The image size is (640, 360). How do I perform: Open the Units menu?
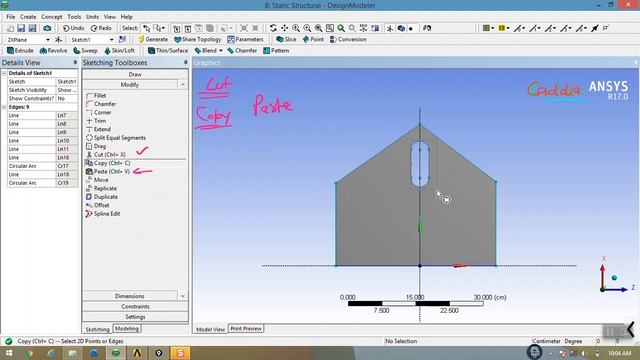click(92, 17)
